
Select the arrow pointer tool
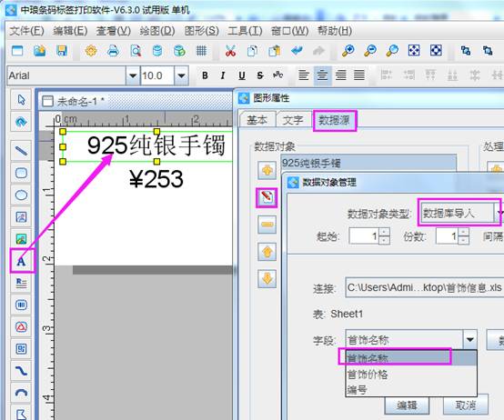pyautogui.click(x=21, y=99)
